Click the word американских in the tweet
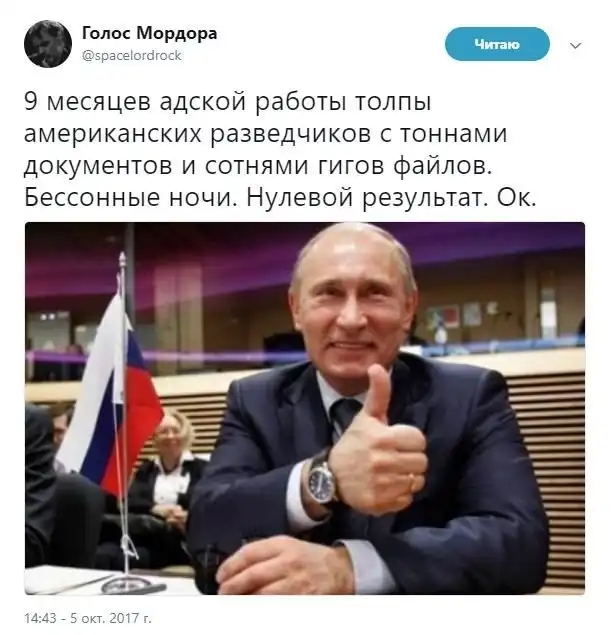This screenshot has width=615, height=635. pyautogui.click(x=113, y=134)
